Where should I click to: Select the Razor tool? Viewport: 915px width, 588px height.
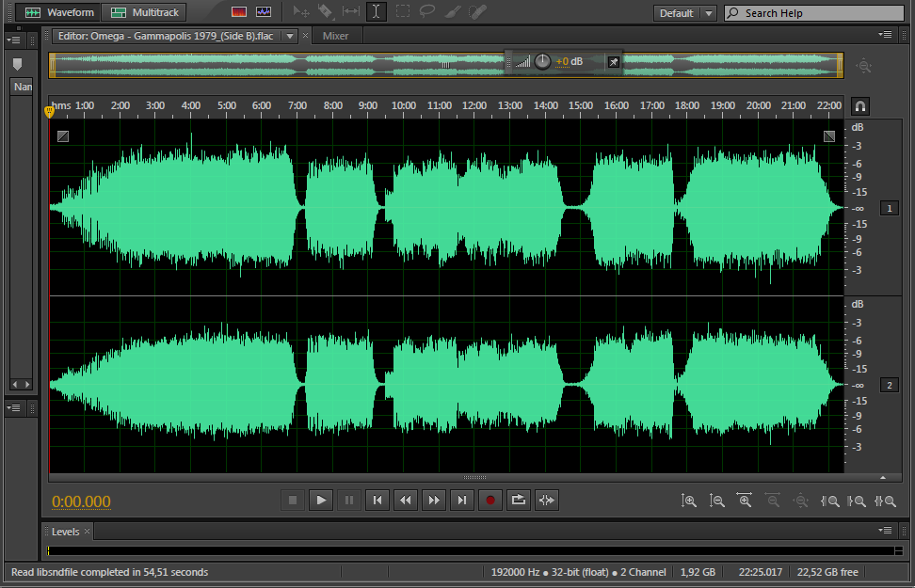click(x=326, y=11)
